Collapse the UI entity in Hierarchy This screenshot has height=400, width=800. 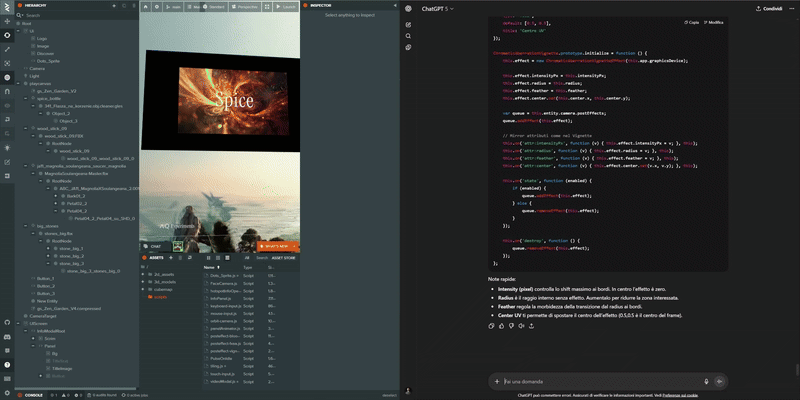(18, 31)
